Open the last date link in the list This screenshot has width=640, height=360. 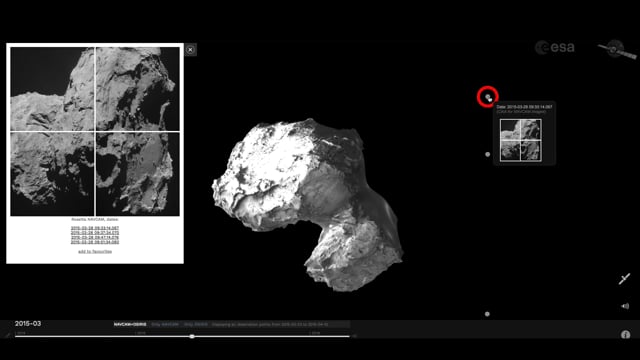point(95,242)
